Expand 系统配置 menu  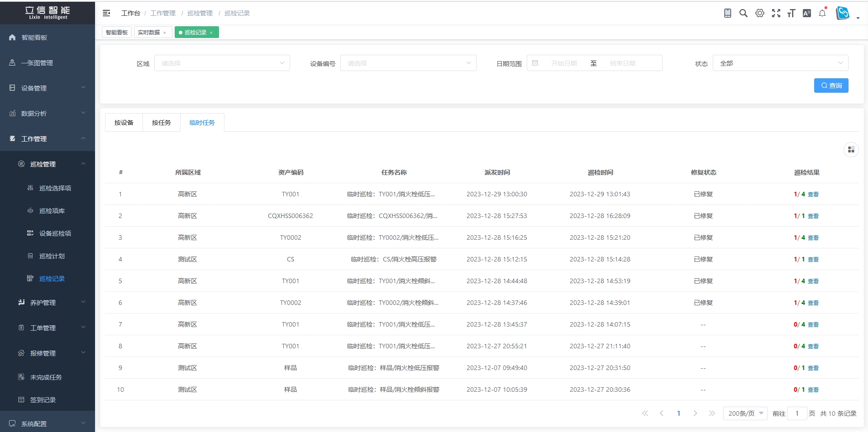[x=48, y=423]
